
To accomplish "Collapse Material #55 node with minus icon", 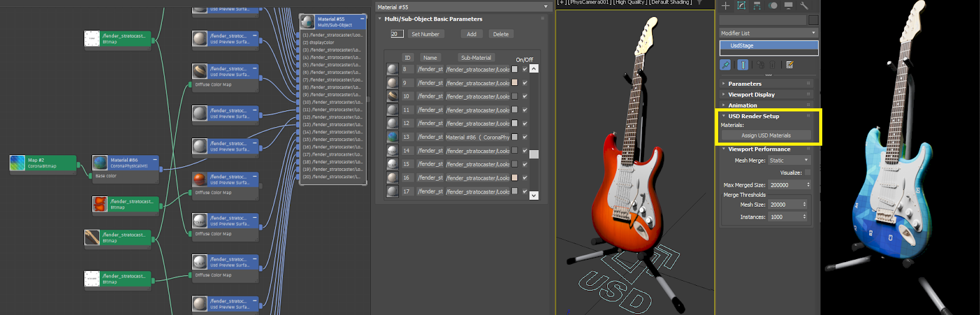I will pyautogui.click(x=362, y=19).
